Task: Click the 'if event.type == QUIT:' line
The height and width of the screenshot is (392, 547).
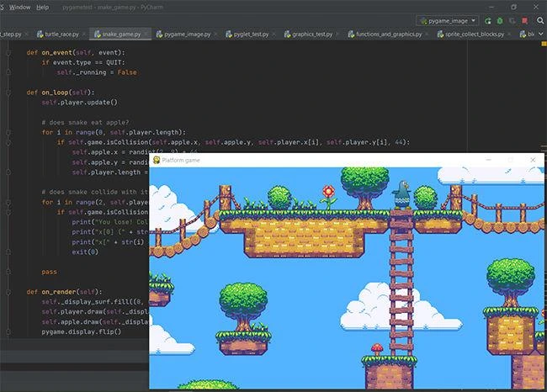Action: point(83,62)
